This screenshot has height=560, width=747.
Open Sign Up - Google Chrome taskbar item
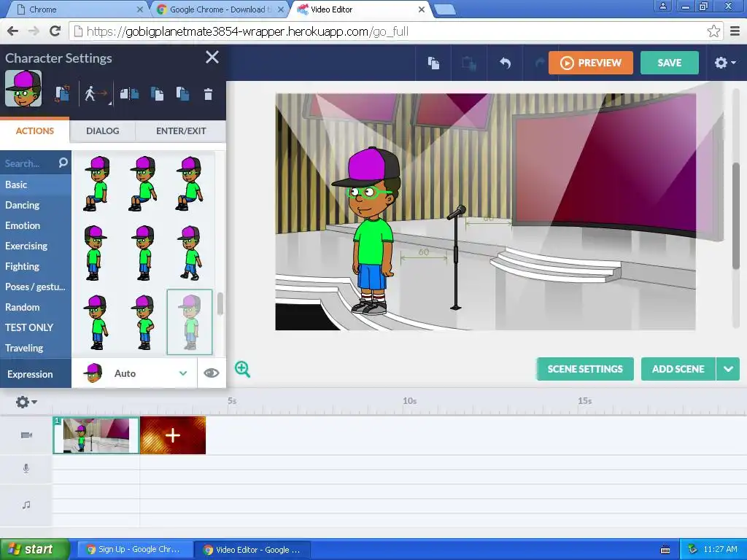pos(135,549)
